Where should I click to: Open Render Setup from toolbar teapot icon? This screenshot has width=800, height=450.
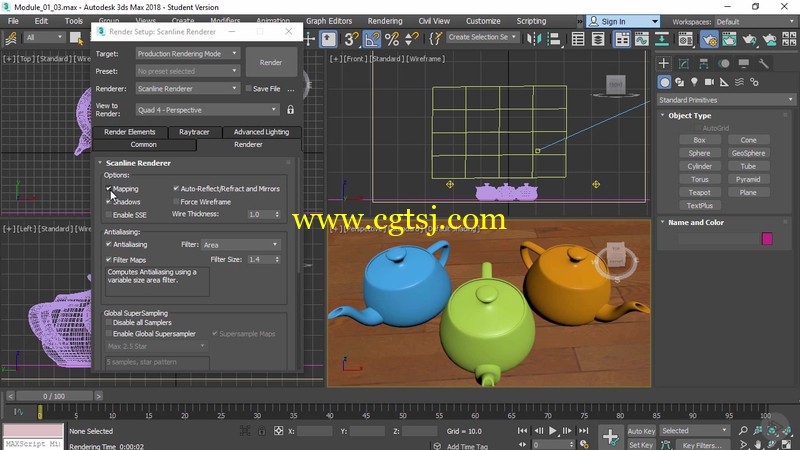pyautogui.click(x=709, y=39)
